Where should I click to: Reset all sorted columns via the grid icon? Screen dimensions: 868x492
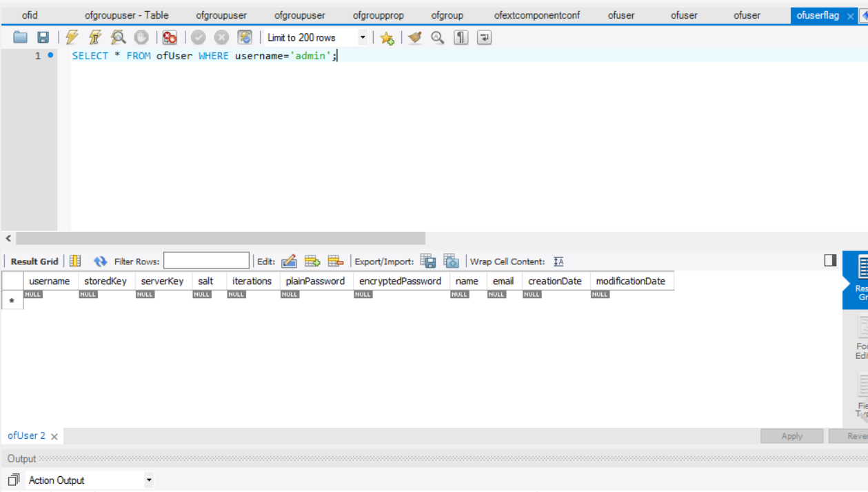point(75,261)
